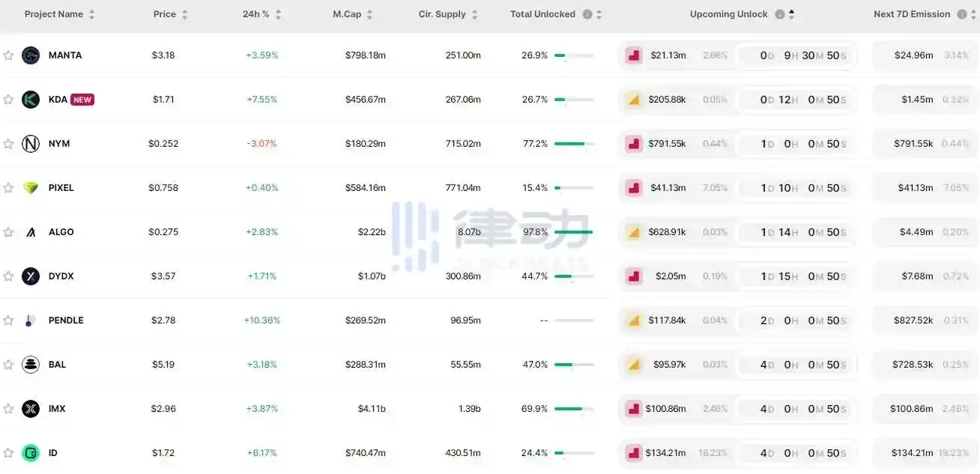This screenshot has width=980, height=474.
Task: Toggle the favorite star for PENDLE
Action: click(8, 320)
